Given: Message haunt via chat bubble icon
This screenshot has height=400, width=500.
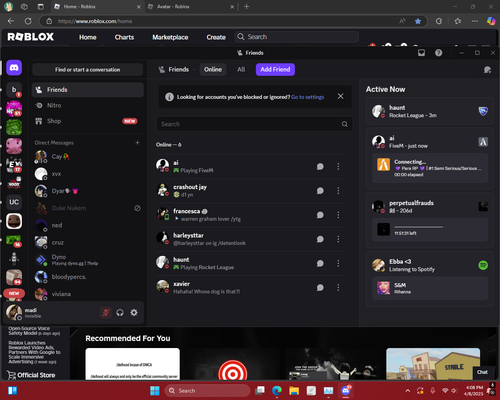Looking at the screenshot, I should pos(320,263).
